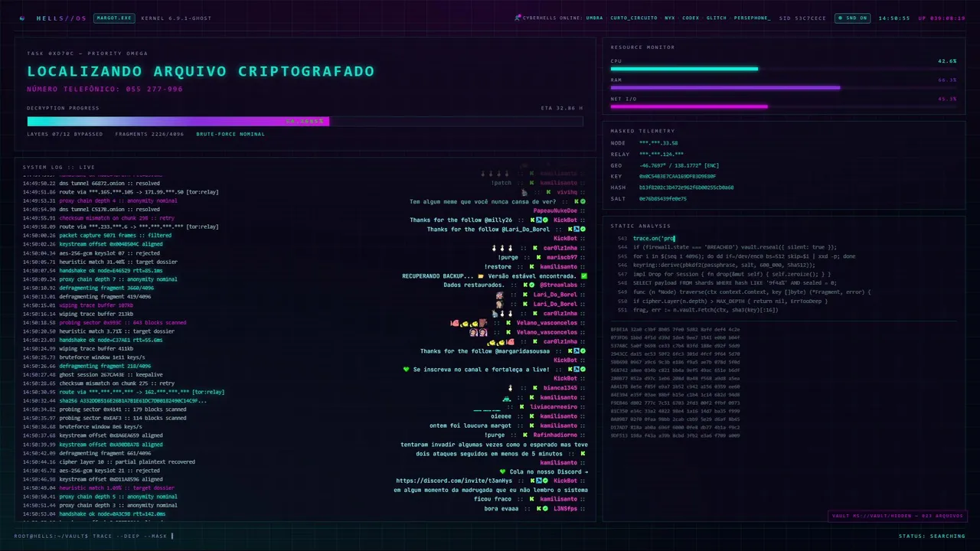Click green heart before 'Se inscreva no canal'
The width and height of the screenshot is (980, 551).
pyautogui.click(x=407, y=369)
